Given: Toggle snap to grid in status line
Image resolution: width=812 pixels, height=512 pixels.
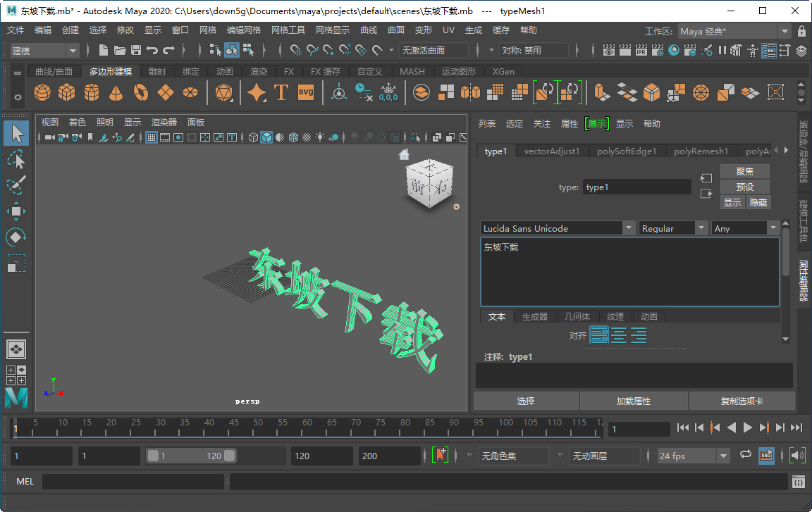Looking at the screenshot, I should pyautogui.click(x=295, y=51).
